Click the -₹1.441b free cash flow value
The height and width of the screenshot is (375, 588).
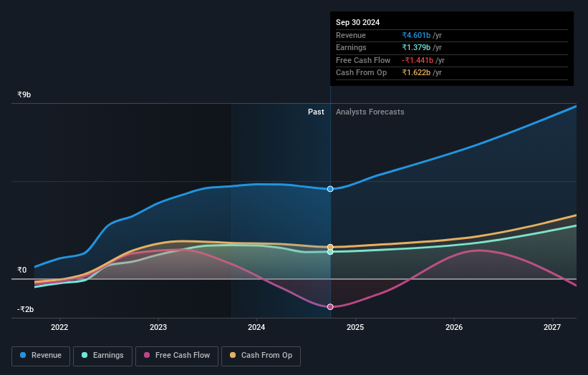[418, 60]
